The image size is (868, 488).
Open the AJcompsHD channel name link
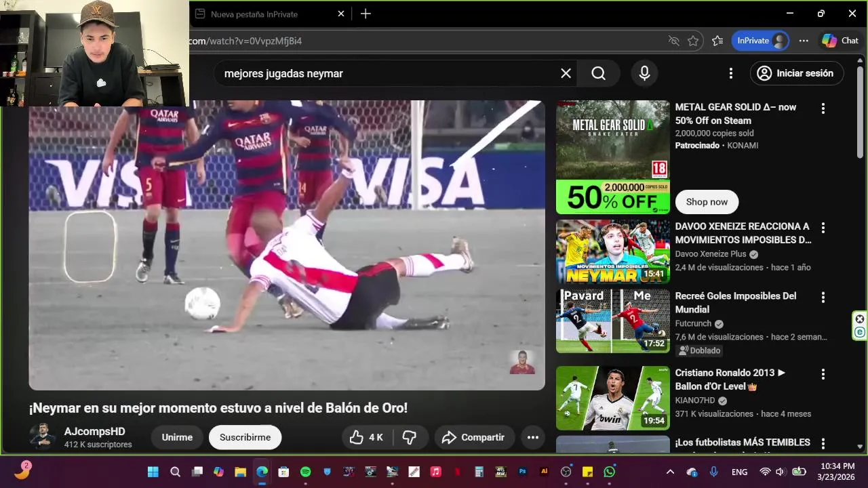(x=95, y=432)
